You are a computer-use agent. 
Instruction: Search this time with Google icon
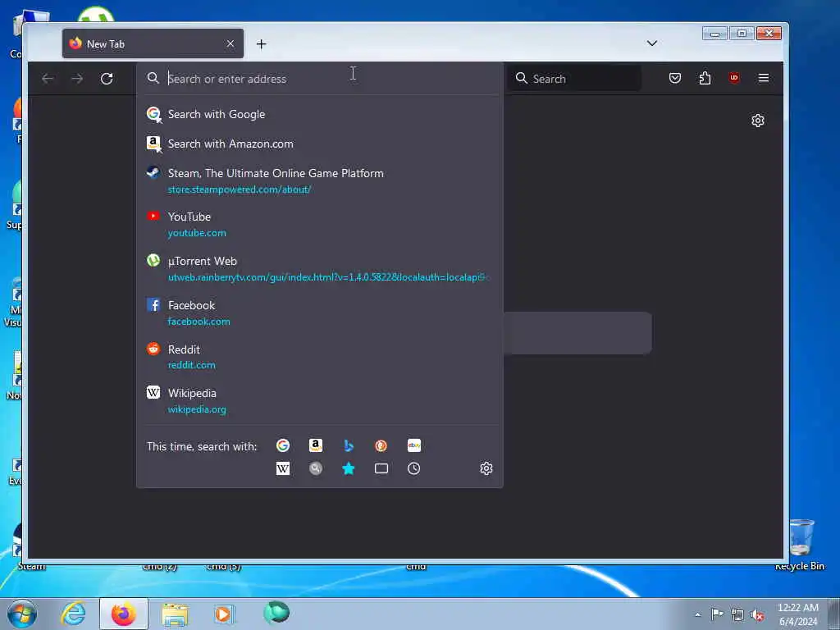coord(283,445)
